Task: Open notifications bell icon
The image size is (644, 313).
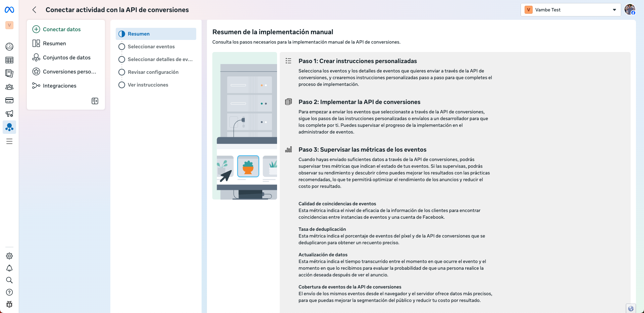Action: click(x=9, y=268)
